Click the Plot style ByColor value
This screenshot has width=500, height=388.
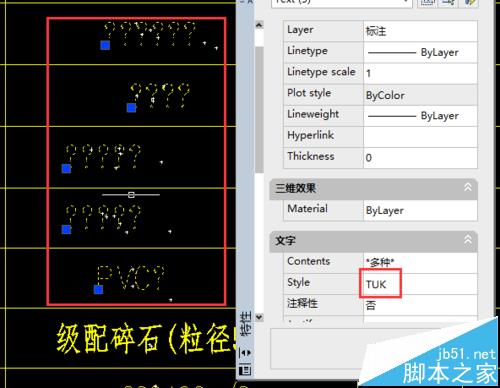point(420,95)
